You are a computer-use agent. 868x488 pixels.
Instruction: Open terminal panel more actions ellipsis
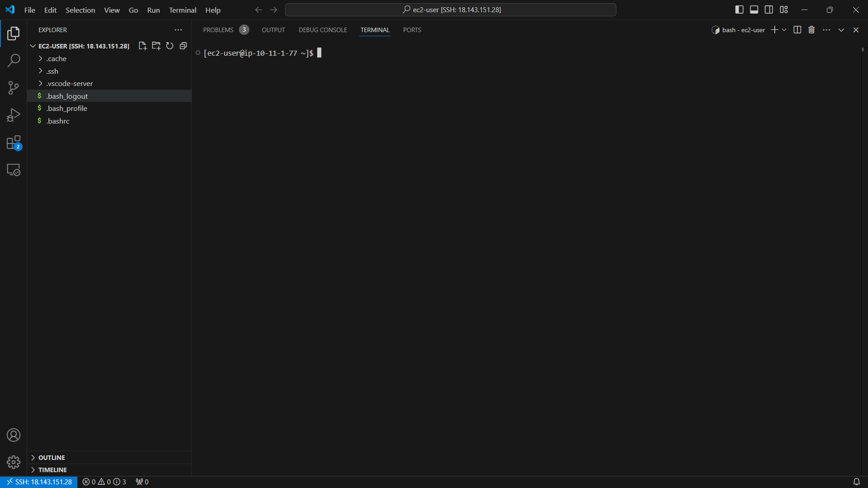pos(826,30)
